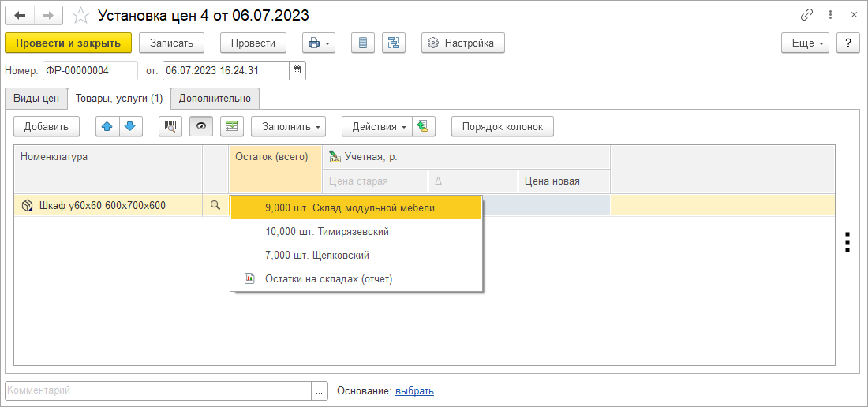This screenshot has height=407, width=868.
Task: Click the Провести button
Action: click(253, 43)
